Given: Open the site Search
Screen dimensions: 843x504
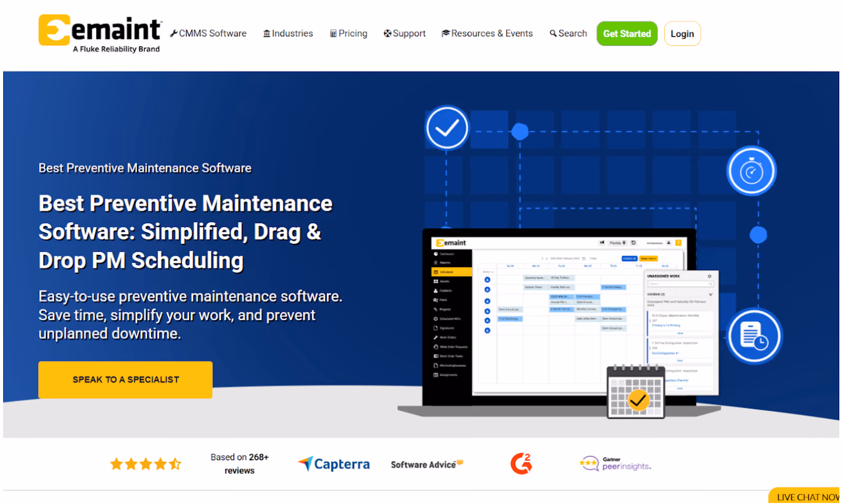Looking at the screenshot, I should (568, 33).
